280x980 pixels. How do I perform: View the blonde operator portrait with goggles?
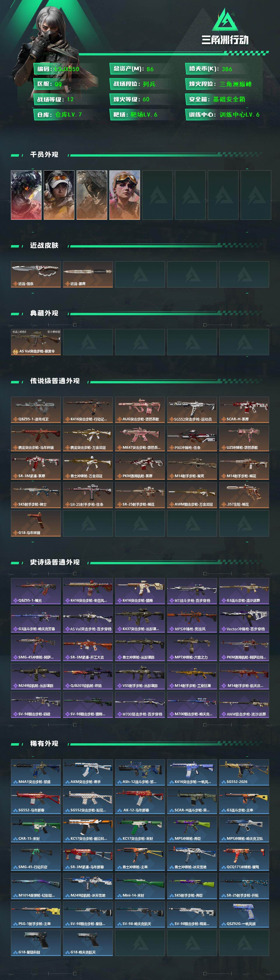pos(124,195)
